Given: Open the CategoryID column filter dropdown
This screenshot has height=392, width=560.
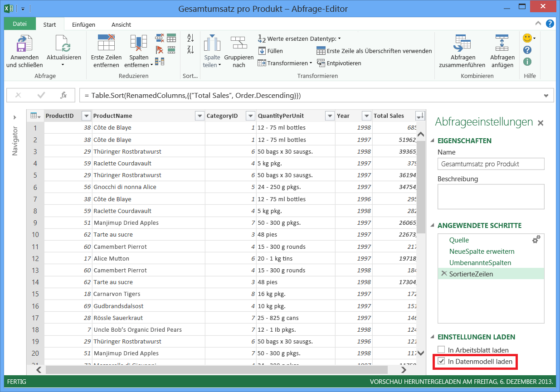Looking at the screenshot, I should 251,116.
